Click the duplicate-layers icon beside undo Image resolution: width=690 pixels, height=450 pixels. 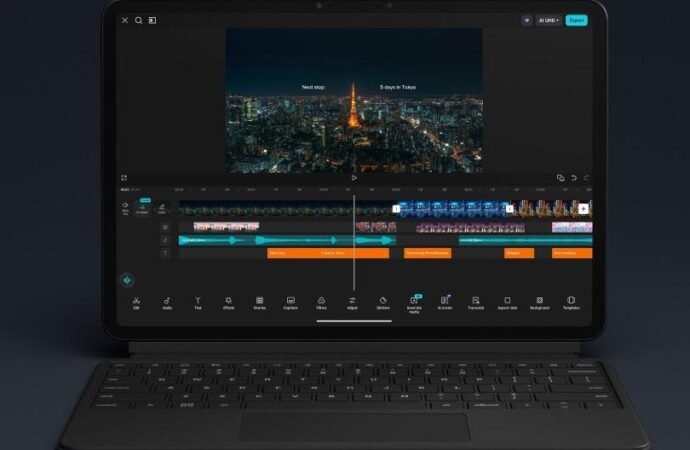(x=560, y=178)
